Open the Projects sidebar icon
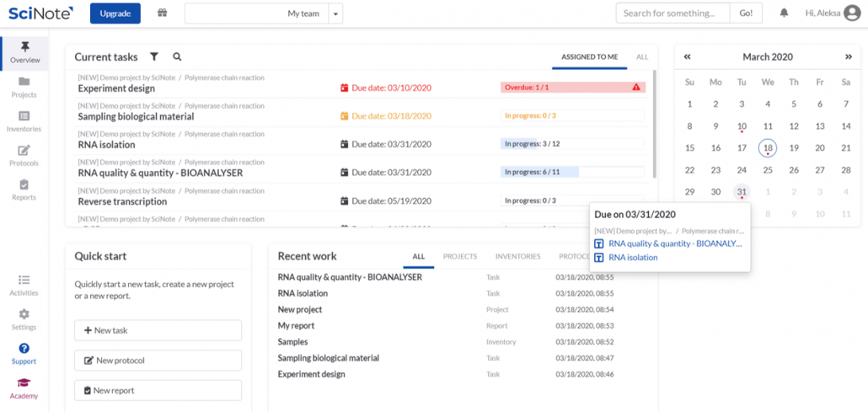The height and width of the screenshot is (412, 868). coord(24,87)
